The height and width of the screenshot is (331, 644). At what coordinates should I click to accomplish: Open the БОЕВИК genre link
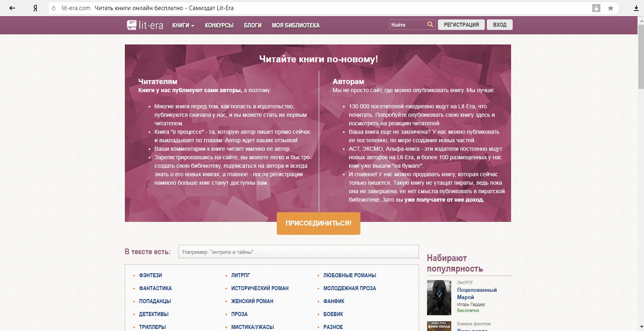click(x=333, y=314)
